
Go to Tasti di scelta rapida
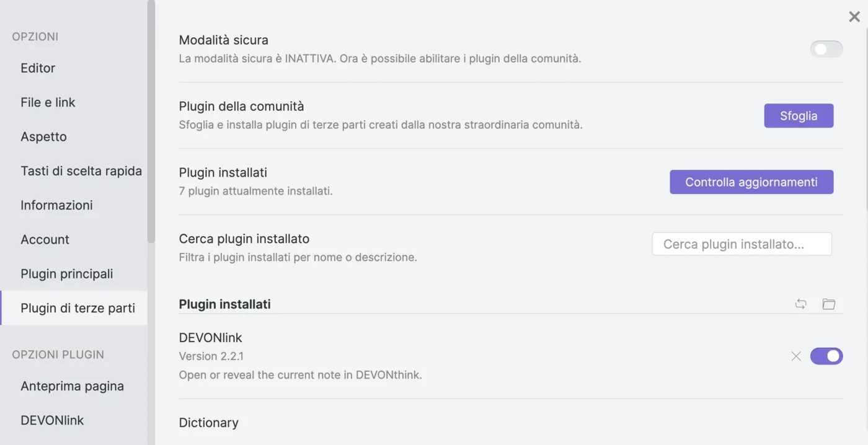(81, 170)
